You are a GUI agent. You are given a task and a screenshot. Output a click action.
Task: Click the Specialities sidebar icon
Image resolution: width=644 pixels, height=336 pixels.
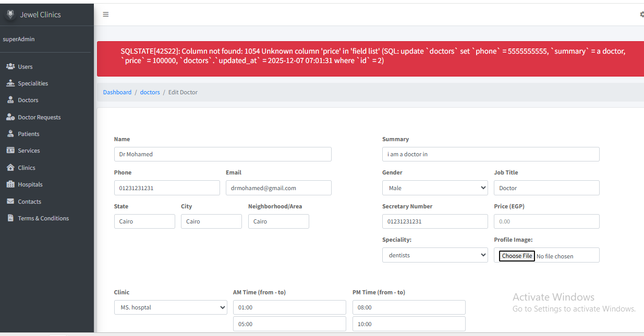click(x=10, y=83)
